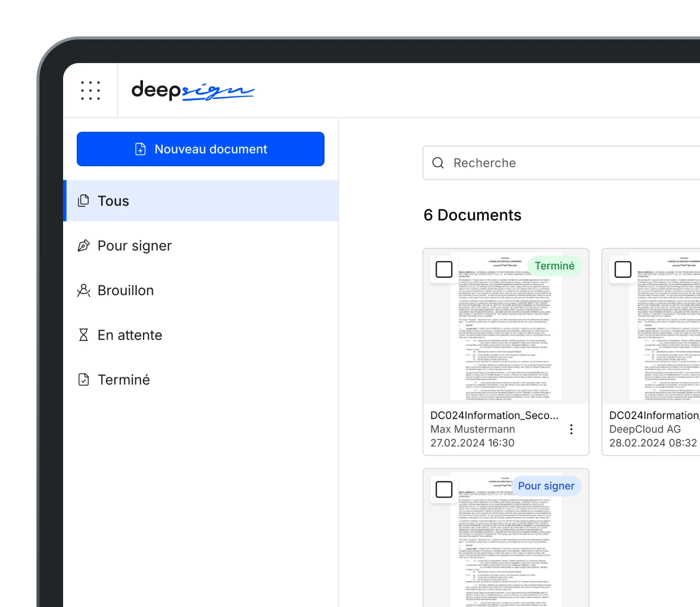Click the hourglass icon beside En attente
The image size is (700, 607).
[84, 335]
